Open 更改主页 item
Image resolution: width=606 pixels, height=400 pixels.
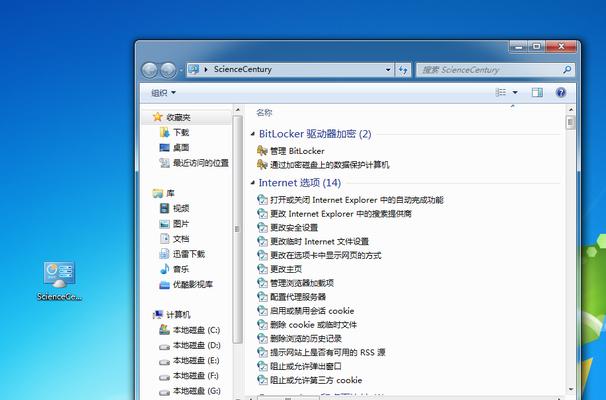pyautogui.click(x=279, y=269)
